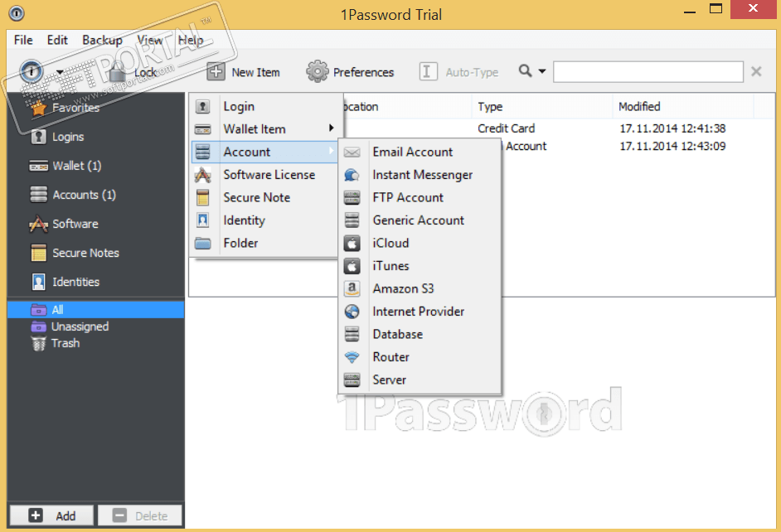Click the New Item label

click(255, 72)
